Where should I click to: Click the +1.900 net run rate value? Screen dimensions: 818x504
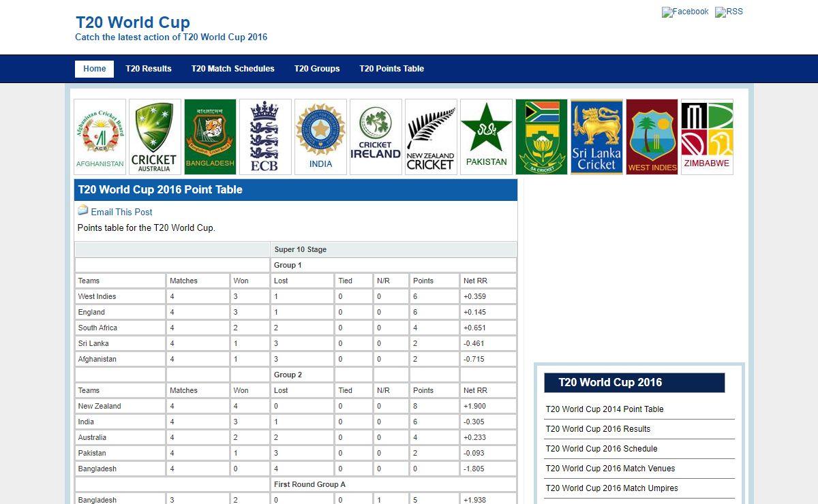(474, 407)
